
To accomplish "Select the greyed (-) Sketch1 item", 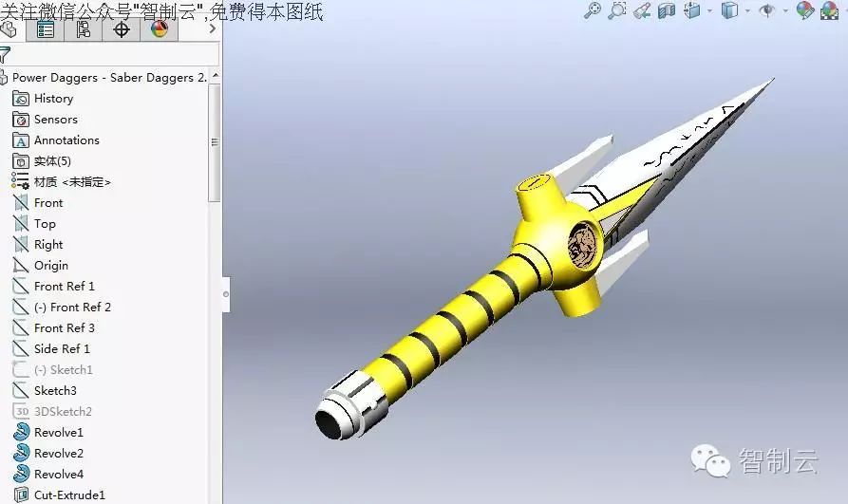I will point(64,370).
